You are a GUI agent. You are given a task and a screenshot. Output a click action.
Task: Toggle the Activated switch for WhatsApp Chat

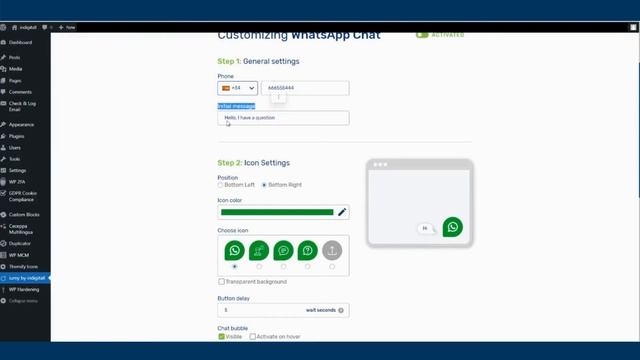point(422,35)
